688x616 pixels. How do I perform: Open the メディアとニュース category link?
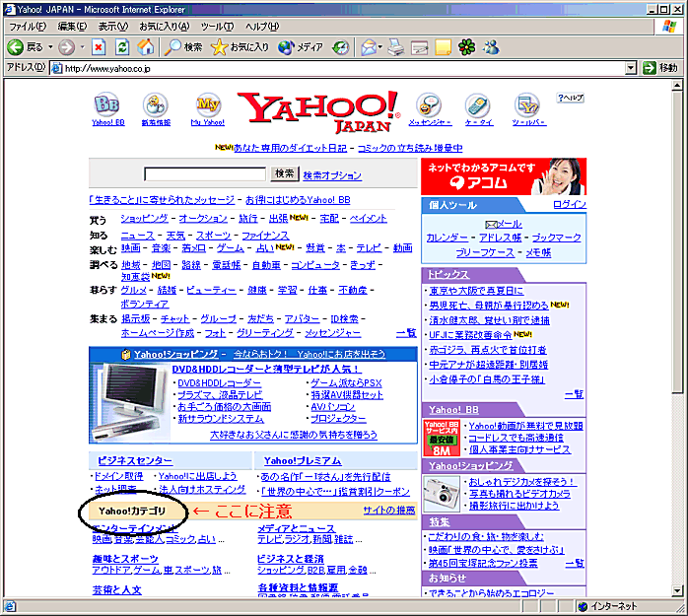tap(296, 528)
